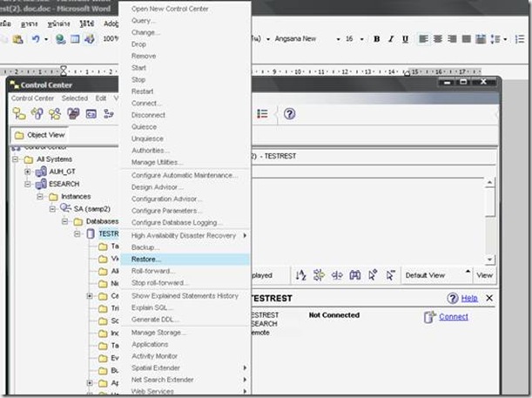The width and height of the screenshot is (532, 398).
Task: Click Object View tab
Action: click(x=40, y=135)
